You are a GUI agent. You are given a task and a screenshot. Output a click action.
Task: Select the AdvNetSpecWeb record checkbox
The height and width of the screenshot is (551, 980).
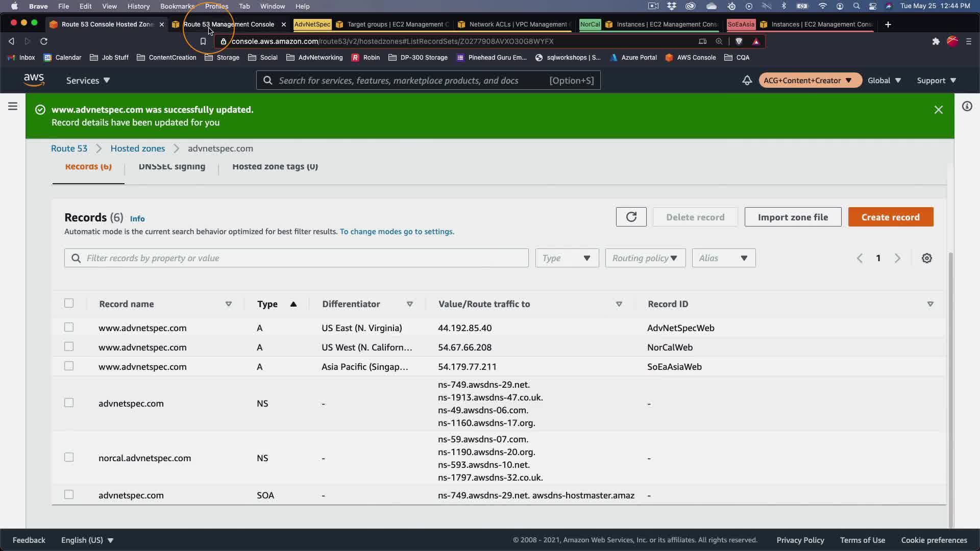[x=69, y=328]
